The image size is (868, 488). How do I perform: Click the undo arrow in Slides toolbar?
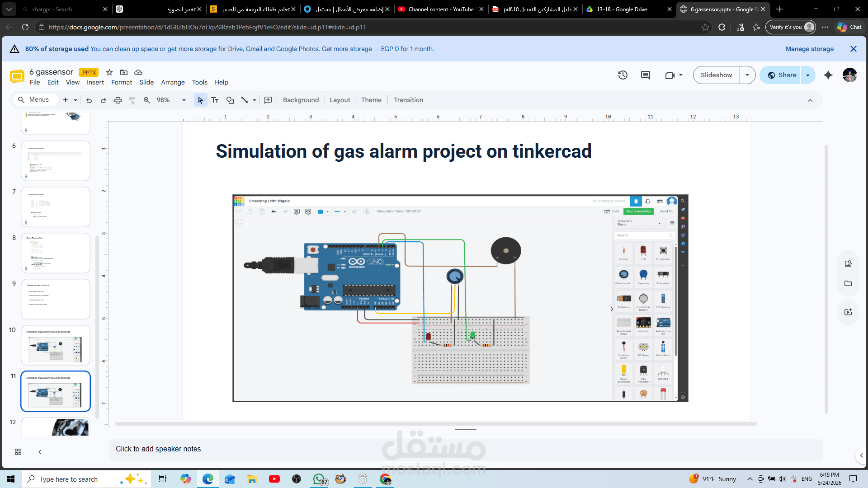tap(89, 100)
